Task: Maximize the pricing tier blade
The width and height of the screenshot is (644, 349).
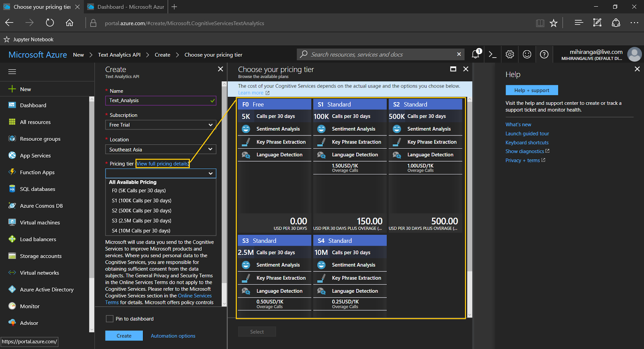Action: (453, 69)
